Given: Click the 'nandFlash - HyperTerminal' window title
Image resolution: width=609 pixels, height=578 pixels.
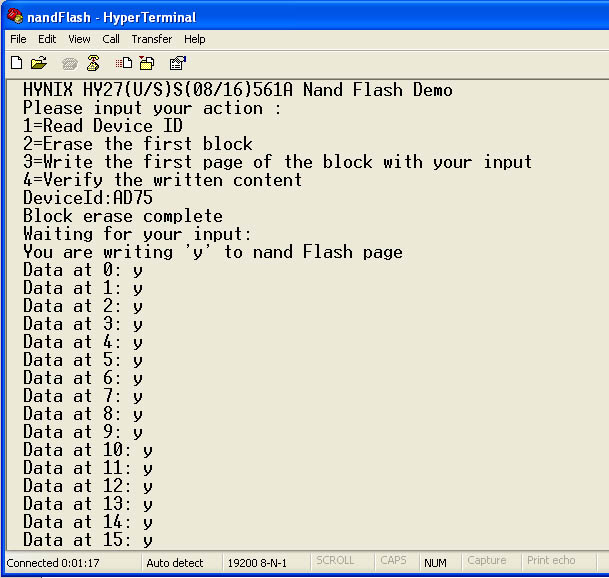Looking at the screenshot, I should tap(111, 17).
